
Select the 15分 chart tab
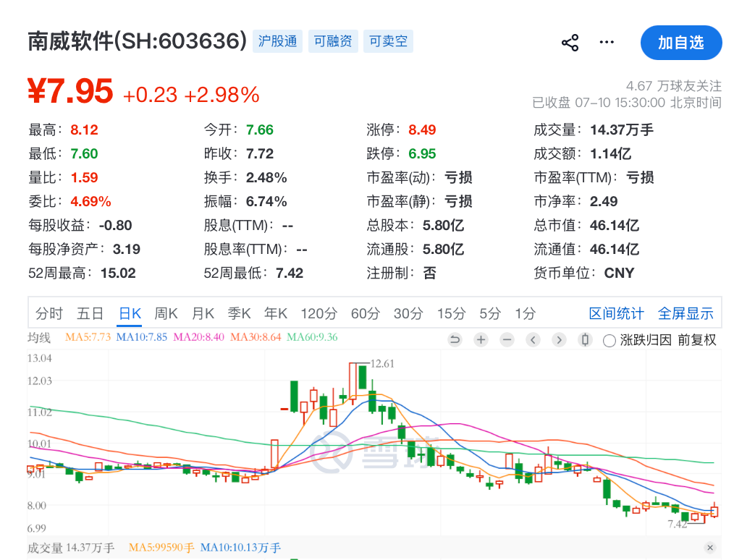[451, 313]
